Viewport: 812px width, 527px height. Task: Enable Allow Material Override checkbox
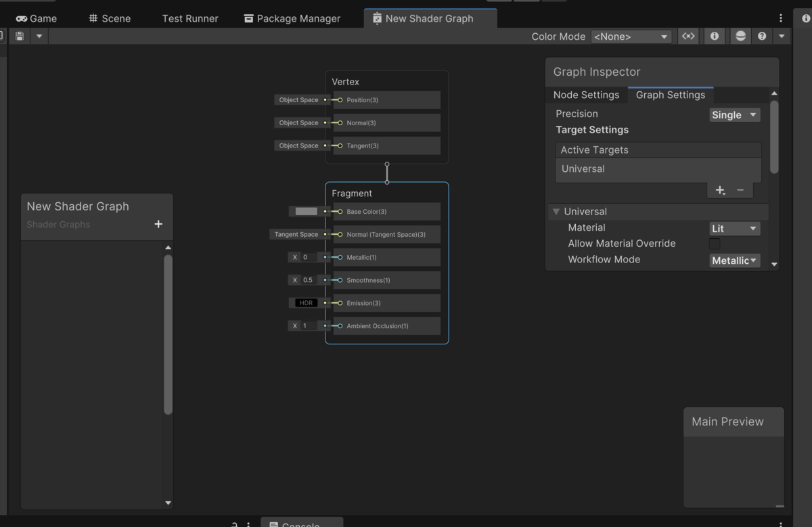coord(715,244)
